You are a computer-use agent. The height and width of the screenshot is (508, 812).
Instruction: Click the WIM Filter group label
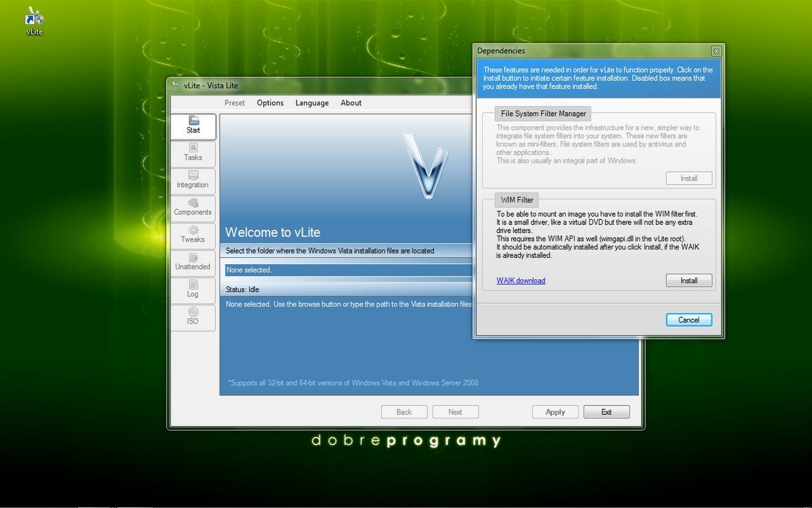pos(517,200)
